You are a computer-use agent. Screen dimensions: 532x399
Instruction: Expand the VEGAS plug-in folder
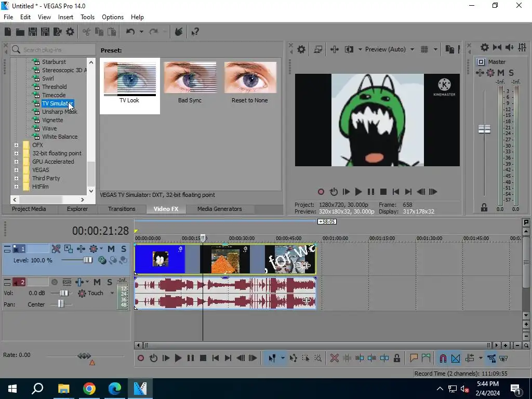click(16, 170)
